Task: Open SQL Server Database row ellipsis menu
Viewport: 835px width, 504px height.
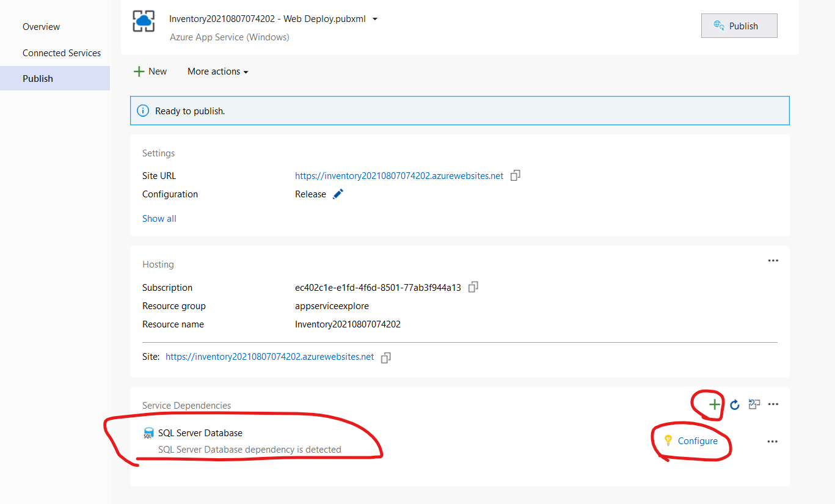Action: pos(772,441)
